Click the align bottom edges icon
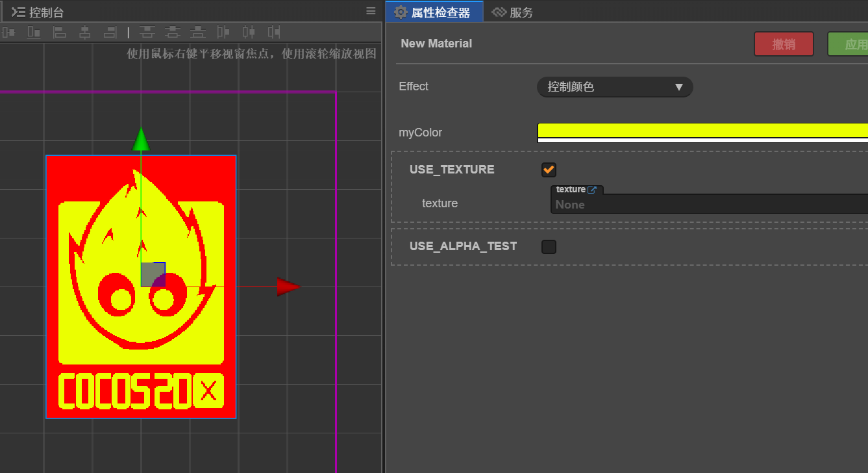Viewport: 868px width, 473px height. 34,32
